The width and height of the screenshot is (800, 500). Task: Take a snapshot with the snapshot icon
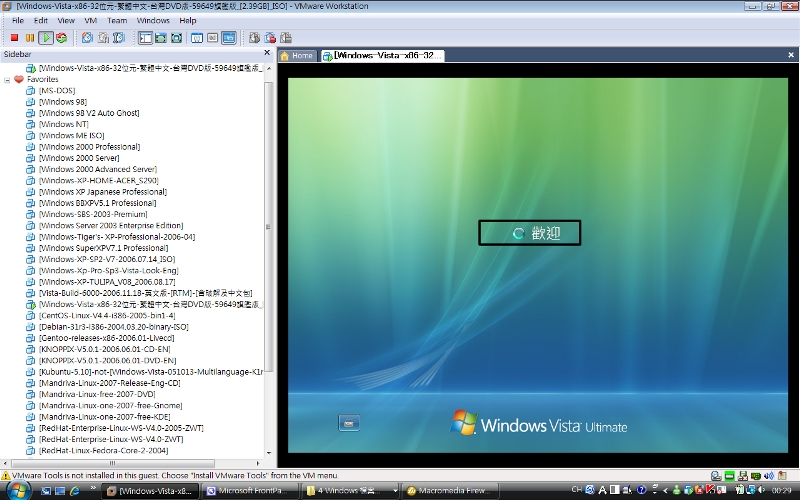coord(88,38)
